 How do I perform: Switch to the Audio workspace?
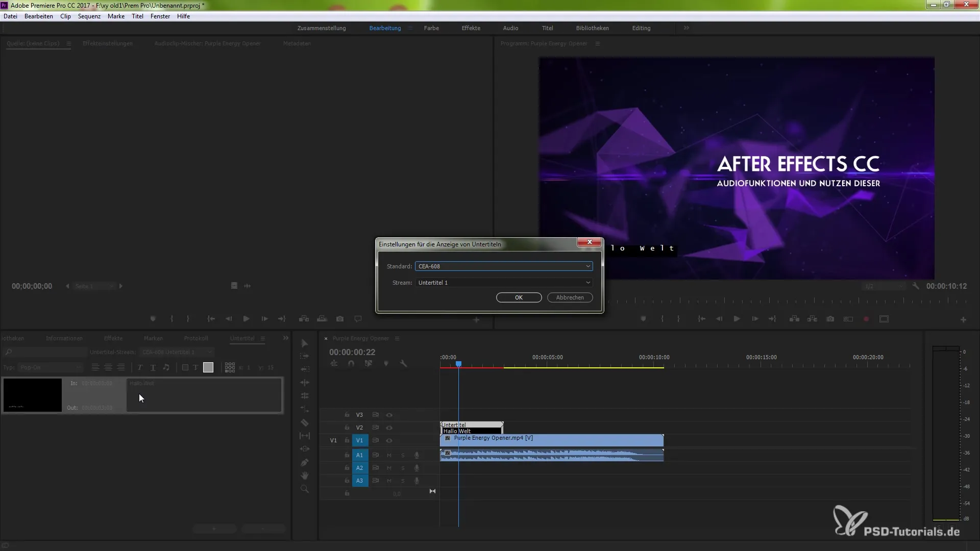[x=510, y=28]
